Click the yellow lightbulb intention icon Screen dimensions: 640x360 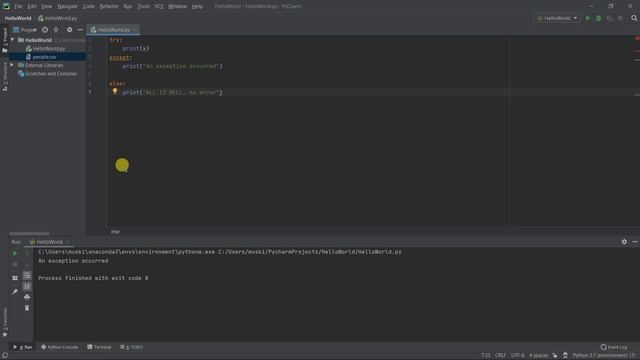tap(115, 91)
